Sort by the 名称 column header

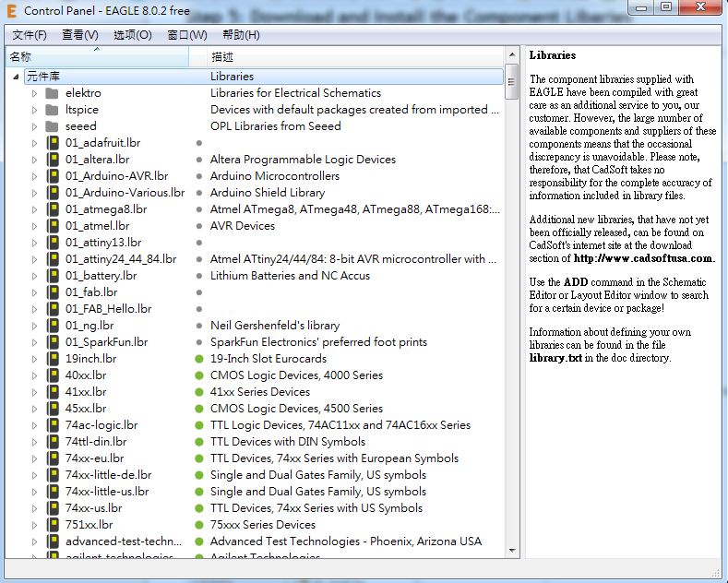98,57
